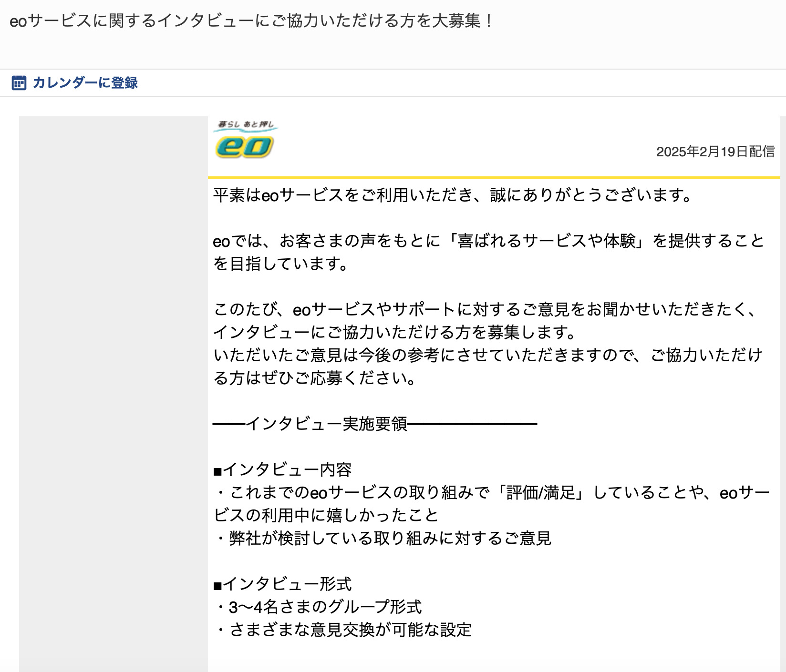Image resolution: width=786 pixels, height=672 pixels.
Task: Select the email subject title at top
Action: [251, 21]
